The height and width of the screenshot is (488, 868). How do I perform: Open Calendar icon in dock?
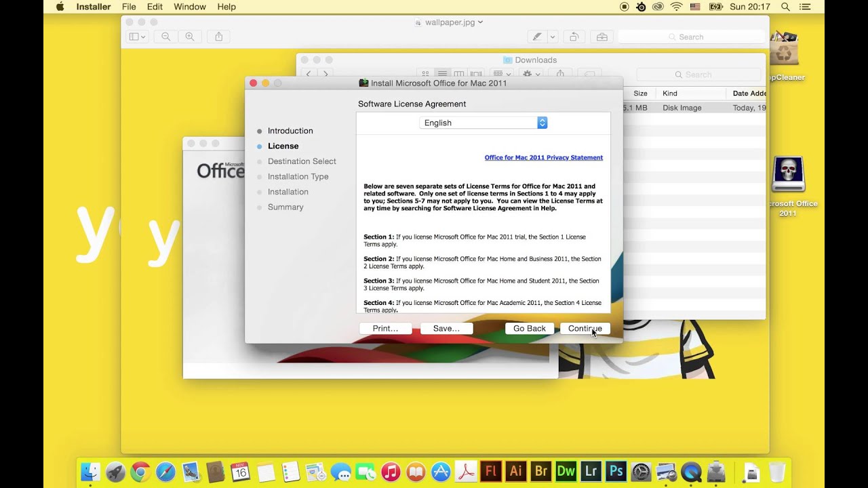coord(241,471)
